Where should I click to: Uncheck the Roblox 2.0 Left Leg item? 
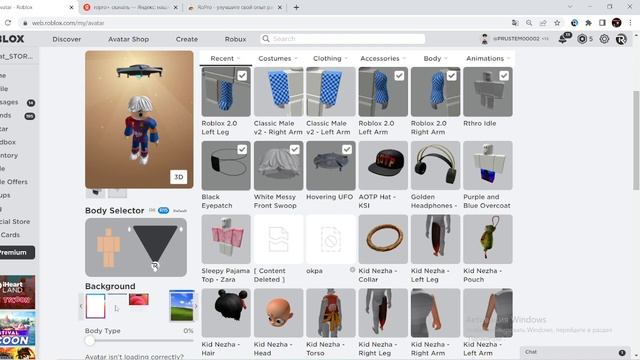(x=242, y=76)
